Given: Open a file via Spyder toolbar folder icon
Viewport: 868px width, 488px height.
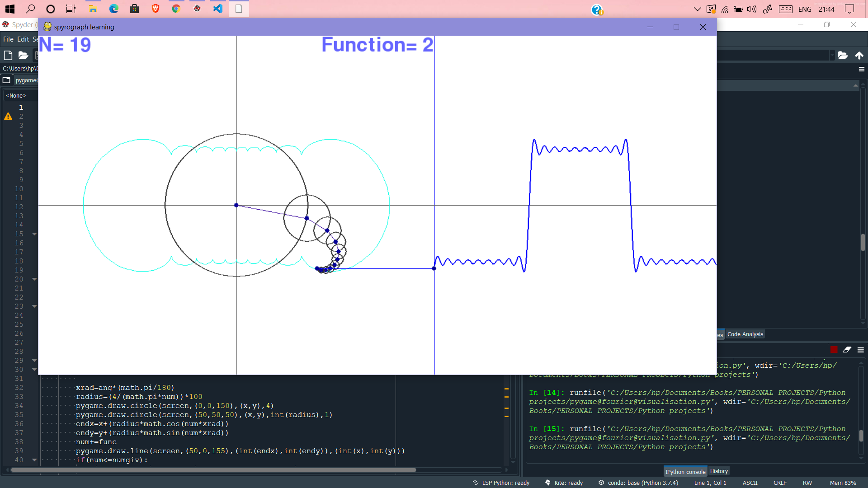Looking at the screenshot, I should tap(23, 55).
